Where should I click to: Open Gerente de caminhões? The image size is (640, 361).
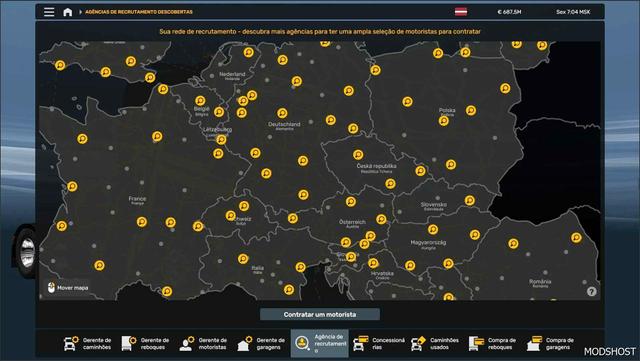click(87, 343)
